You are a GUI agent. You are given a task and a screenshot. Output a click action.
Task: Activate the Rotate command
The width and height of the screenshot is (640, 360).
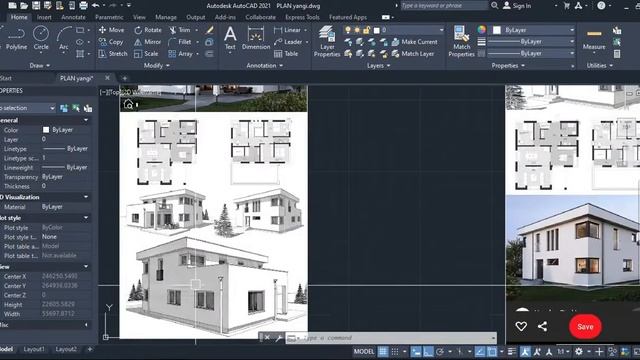(x=148, y=30)
